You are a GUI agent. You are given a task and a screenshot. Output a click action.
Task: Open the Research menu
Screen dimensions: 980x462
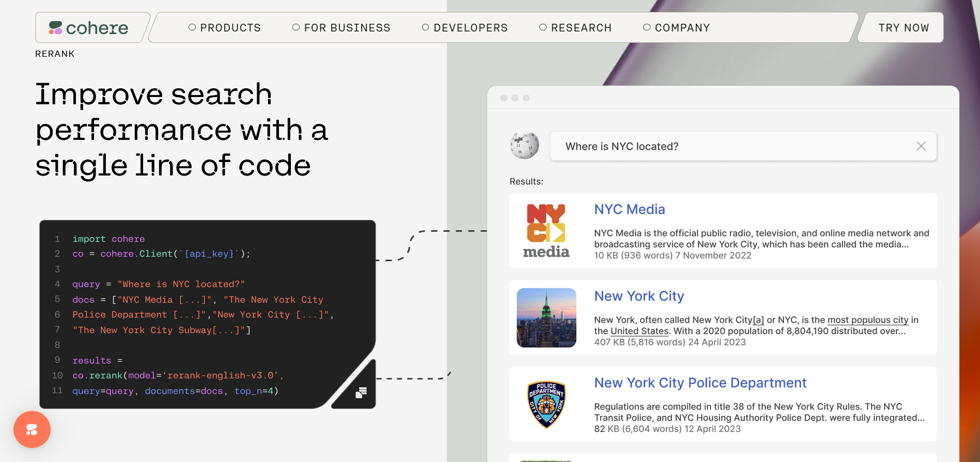[x=575, y=28]
